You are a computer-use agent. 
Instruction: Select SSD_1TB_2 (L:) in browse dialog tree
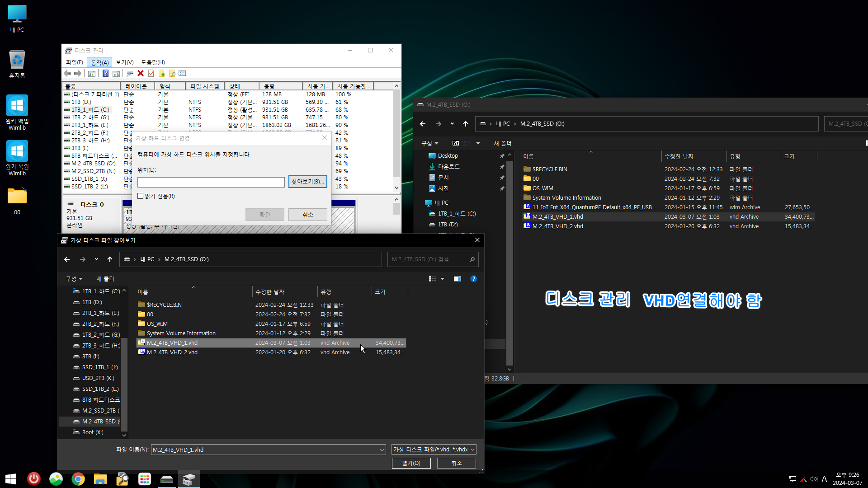[95, 389]
